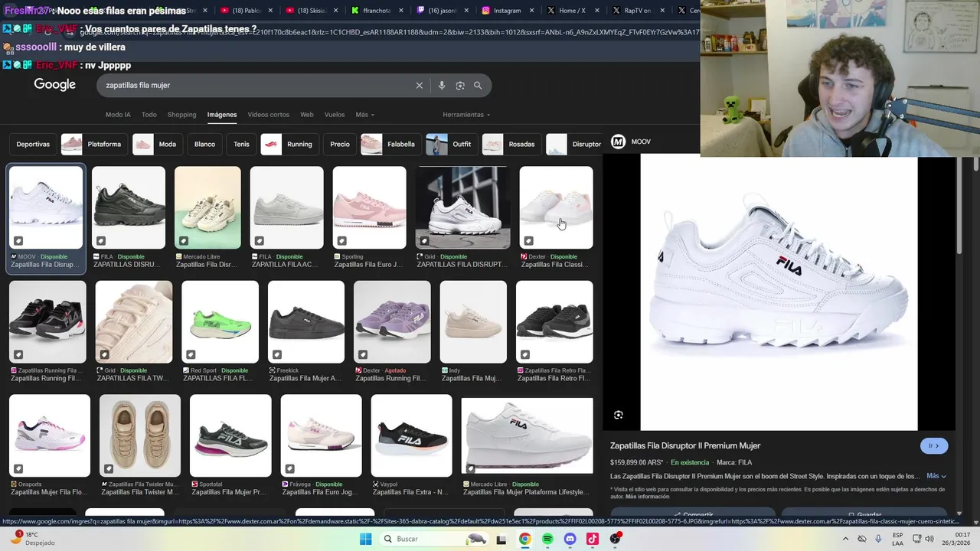Click the Zapatillas Fila Disruptor II Premium Mujer title

685,445
